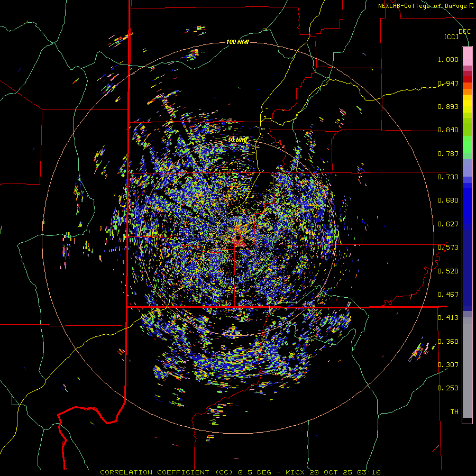Click the KICX station identifier

[296, 472]
